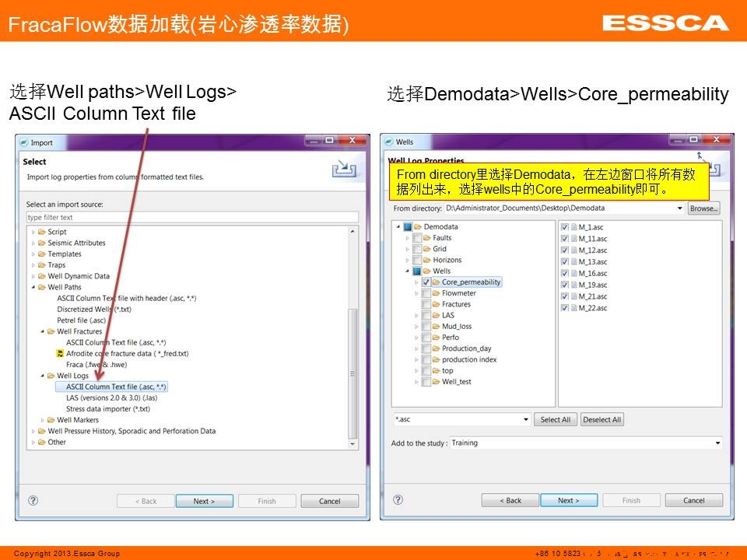Click the Select All button
This screenshot has width=747, height=560.
tap(555, 420)
